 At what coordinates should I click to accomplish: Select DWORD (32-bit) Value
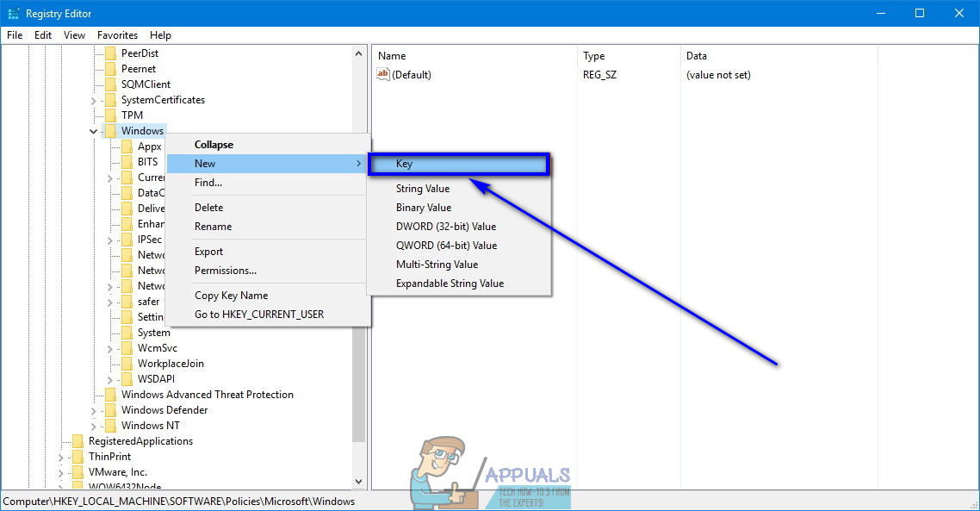[459, 227]
